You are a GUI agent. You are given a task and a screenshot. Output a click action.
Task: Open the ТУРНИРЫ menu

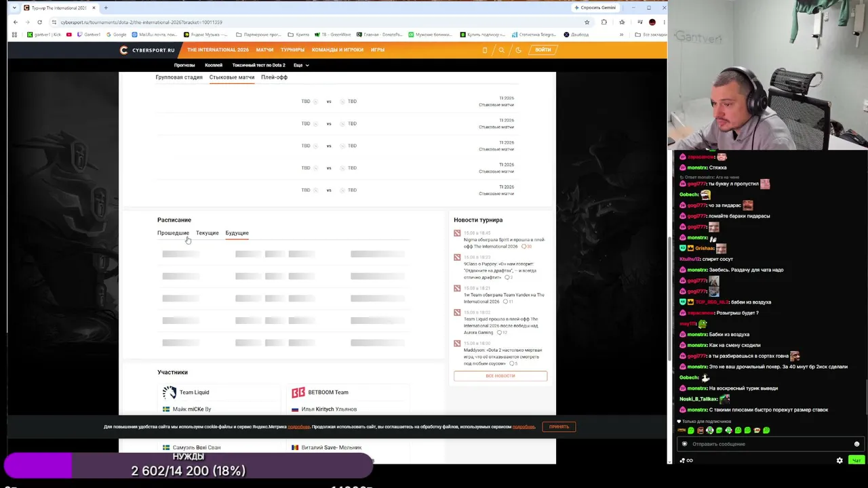coord(292,49)
